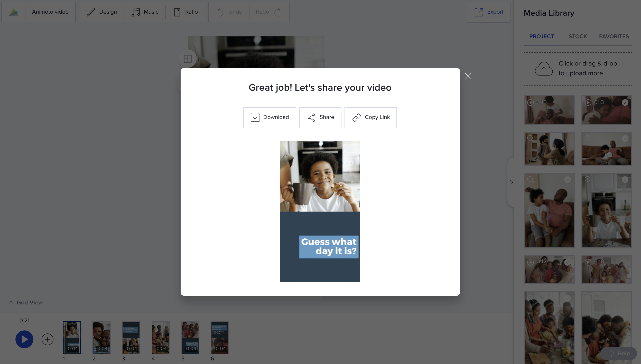Select timeline block 2

[101, 338]
